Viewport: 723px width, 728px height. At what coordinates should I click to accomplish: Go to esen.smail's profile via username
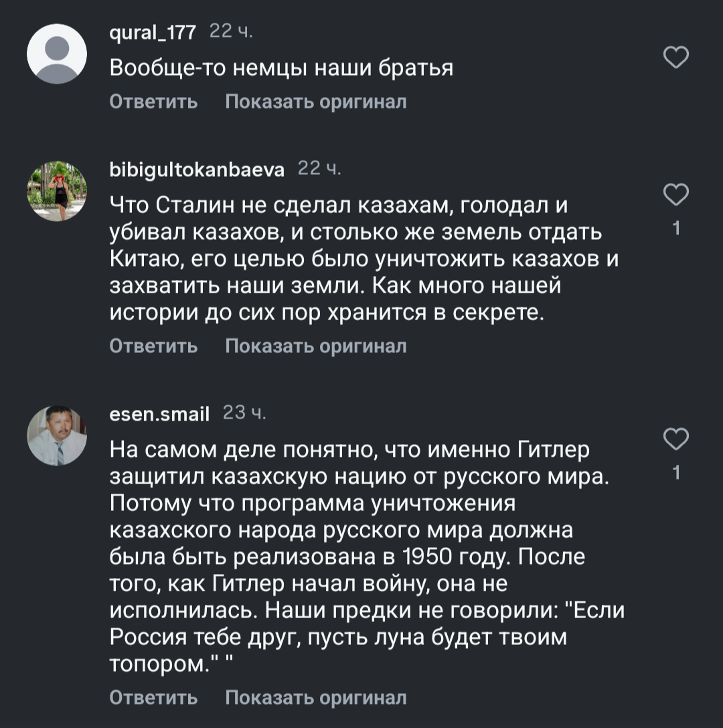tap(159, 414)
